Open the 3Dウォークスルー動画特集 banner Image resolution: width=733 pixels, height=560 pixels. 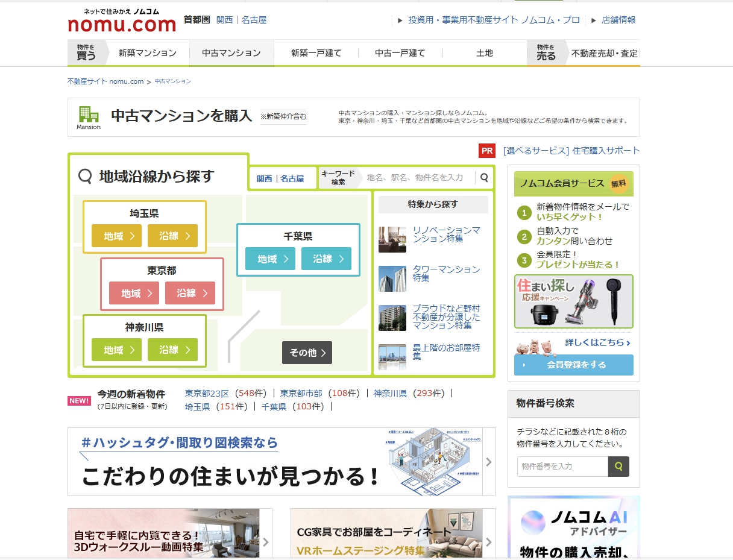coord(170,534)
